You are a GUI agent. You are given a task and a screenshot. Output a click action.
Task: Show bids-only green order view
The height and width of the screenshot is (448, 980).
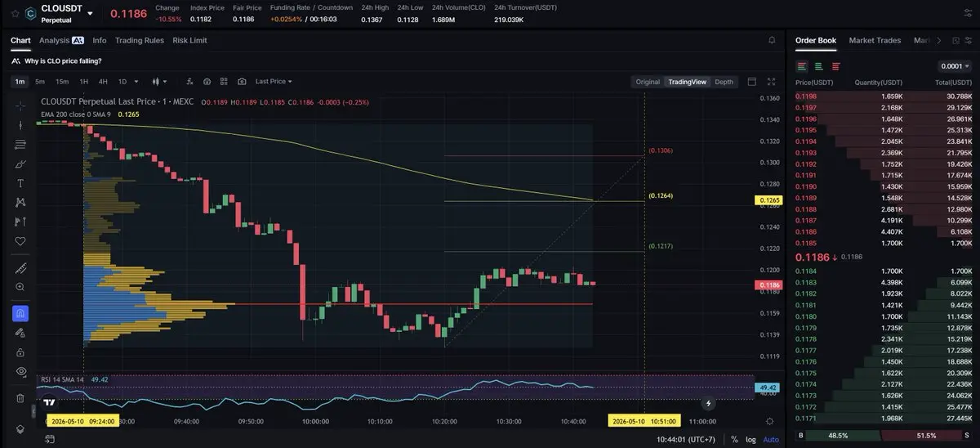click(819, 66)
